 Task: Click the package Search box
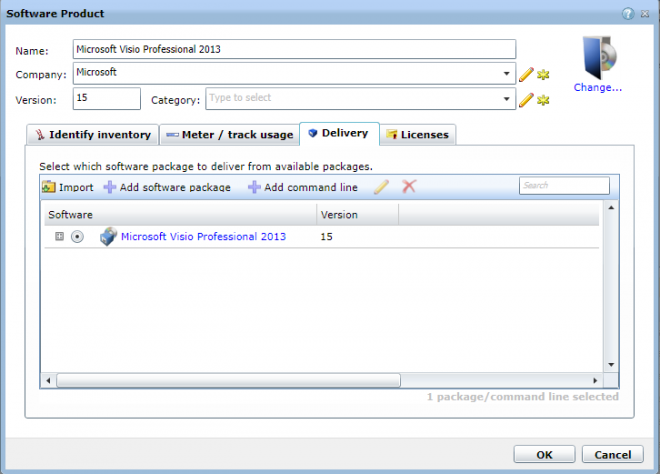[x=564, y=185]
